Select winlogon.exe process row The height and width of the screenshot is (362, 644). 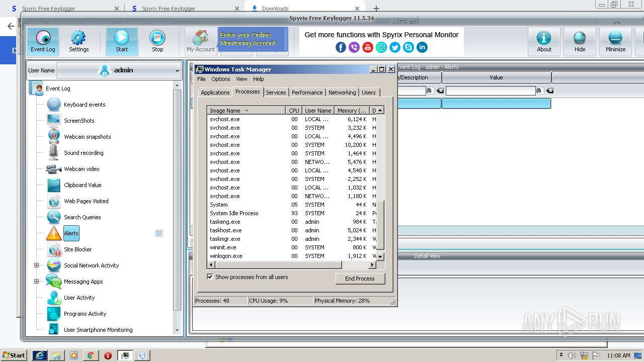(x=292, y=256)
